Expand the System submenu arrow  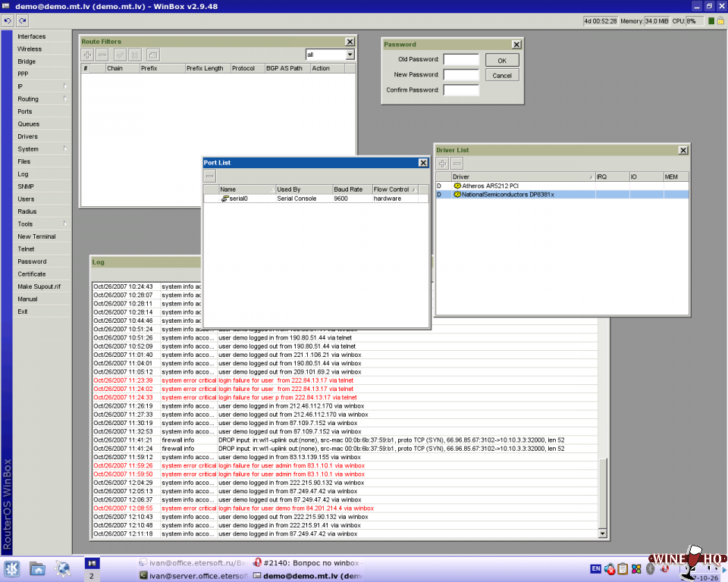(65, 149)
